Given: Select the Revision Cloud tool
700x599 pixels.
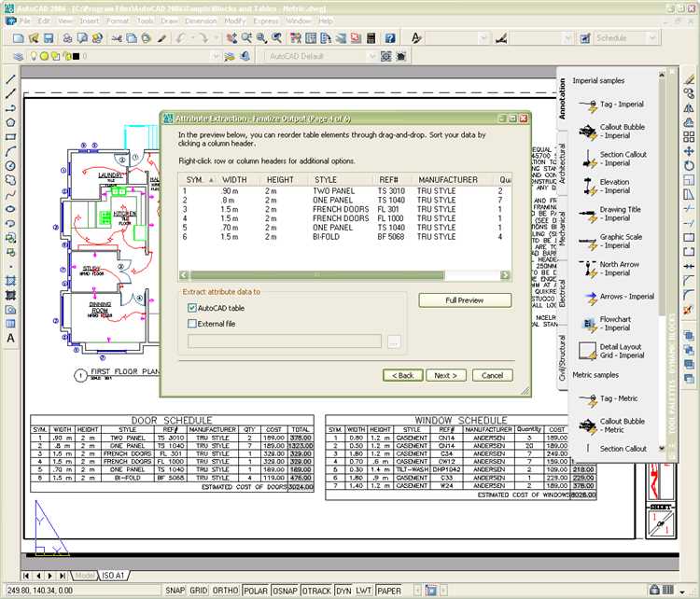Looking at the screenshot, I should [x=10, y=180].
